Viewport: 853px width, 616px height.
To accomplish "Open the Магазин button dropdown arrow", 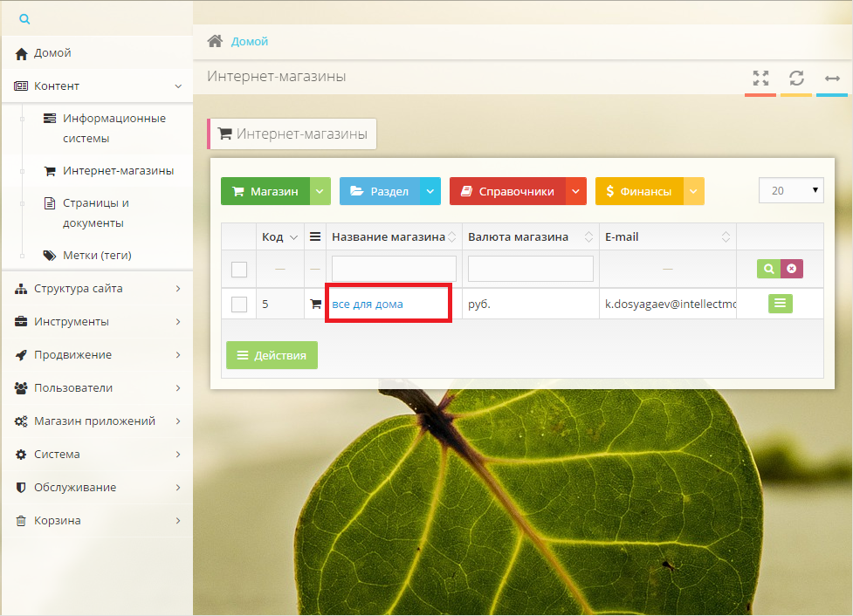I will pyautogui.click(x=320, y=191).
